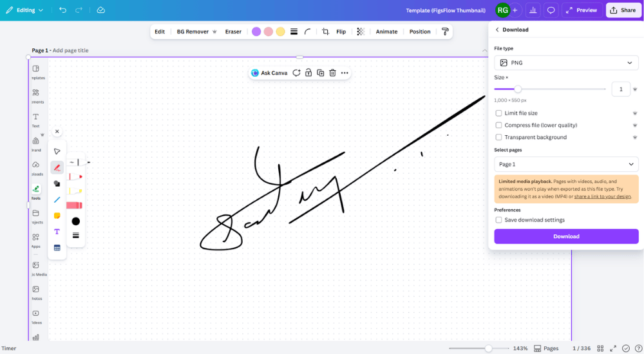
Task: Adjust corner rounding icon
Action: tap(307, 32)
